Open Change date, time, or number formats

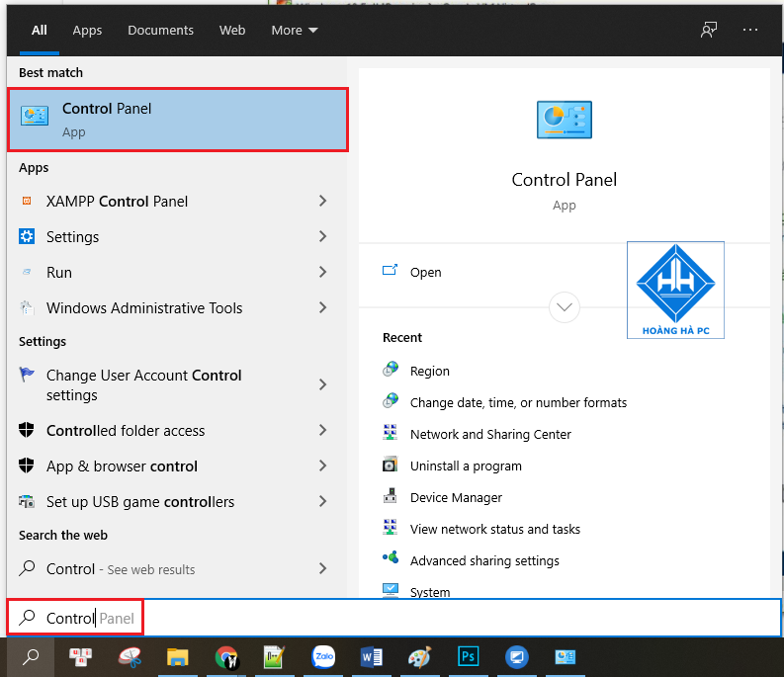tap(518, 402)
